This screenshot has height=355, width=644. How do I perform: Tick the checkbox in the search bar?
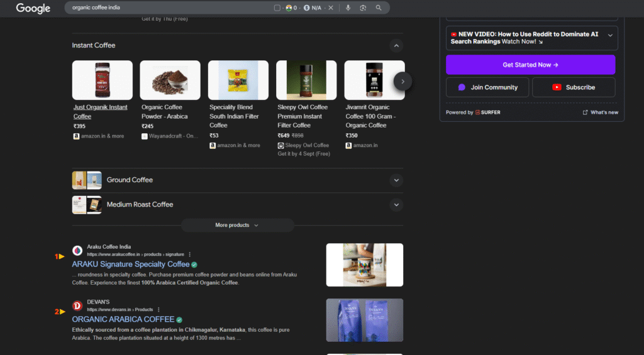(x=277, y=8)
